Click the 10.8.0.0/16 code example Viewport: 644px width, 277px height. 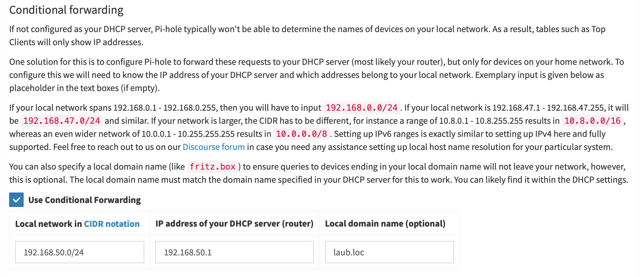point(592,121)
